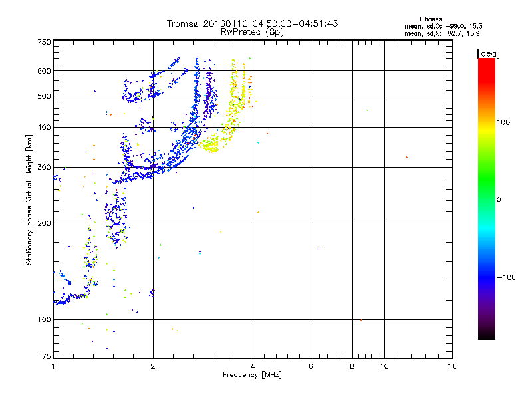Click the x-axis tick label "4"
The image size is (532, 399).
(253, 366)
